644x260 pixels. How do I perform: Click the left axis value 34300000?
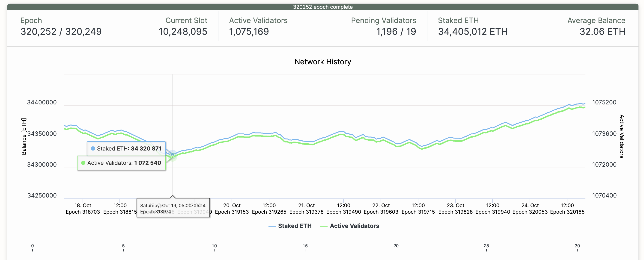point(42,165)
